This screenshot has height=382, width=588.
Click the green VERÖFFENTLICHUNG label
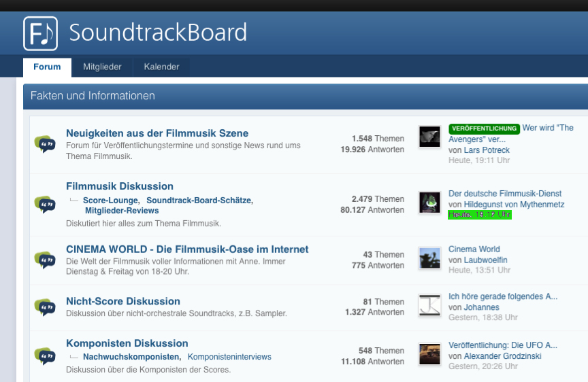click(x=484, y=128)
